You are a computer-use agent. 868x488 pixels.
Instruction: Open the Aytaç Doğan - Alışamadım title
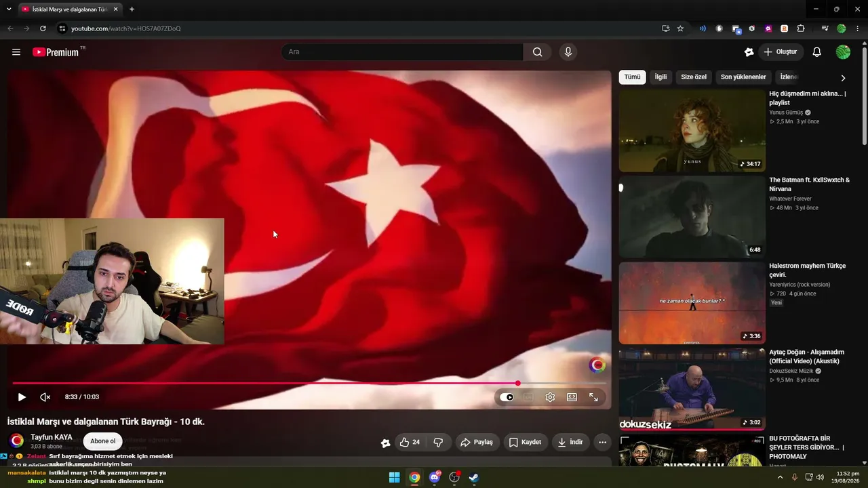click(x=807, y=357)
